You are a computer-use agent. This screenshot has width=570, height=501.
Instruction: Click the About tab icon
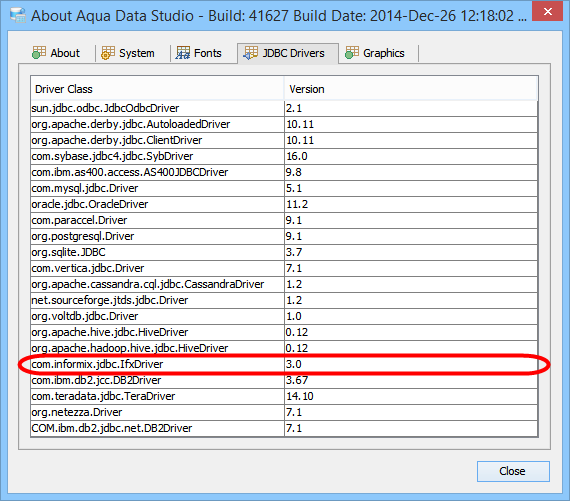[x=39, y=53]
